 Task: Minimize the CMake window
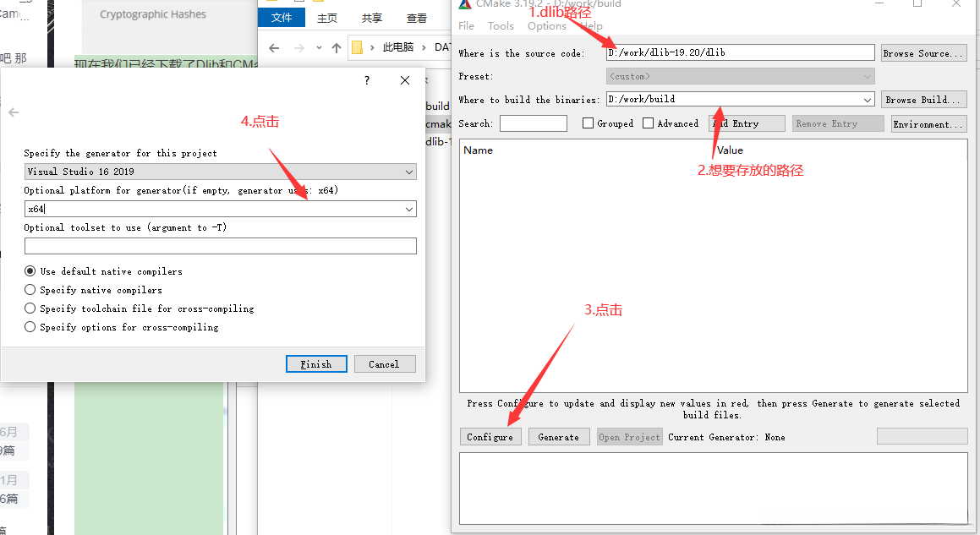pos(879,3)
